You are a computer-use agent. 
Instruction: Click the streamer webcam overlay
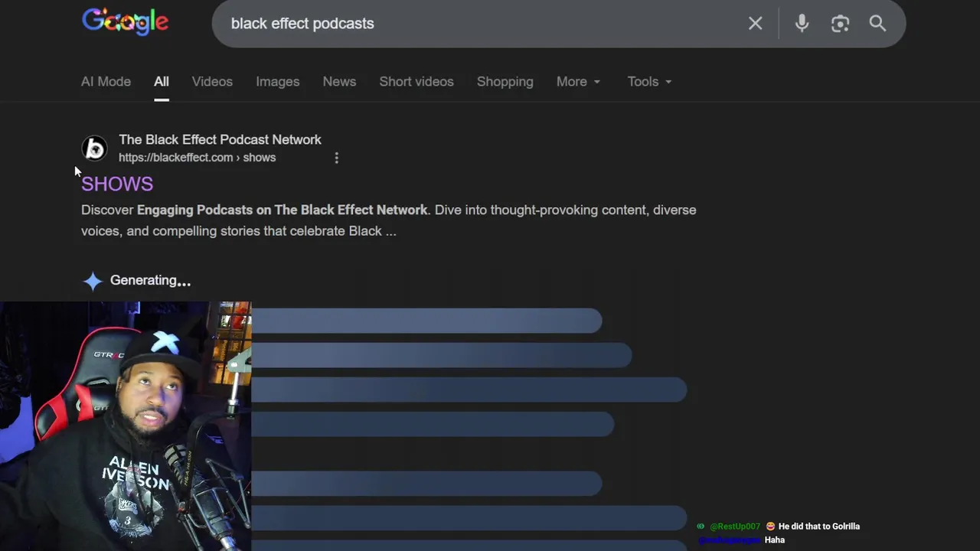[126, 426]
